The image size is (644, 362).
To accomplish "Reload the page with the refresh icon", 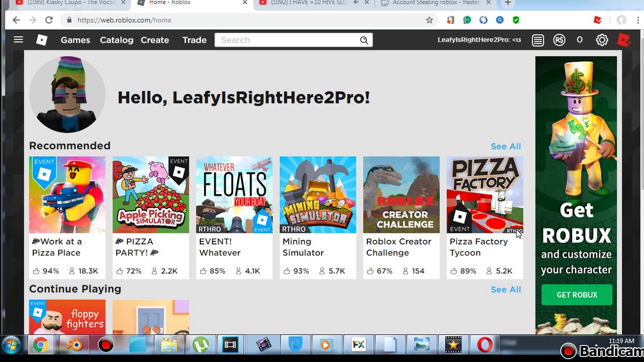I will coord(49,20).
